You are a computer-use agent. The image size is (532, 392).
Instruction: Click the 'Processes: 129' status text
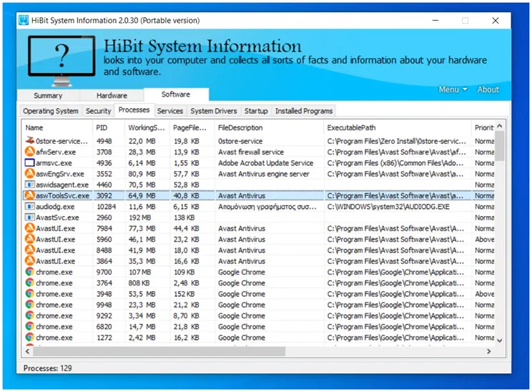47,368
